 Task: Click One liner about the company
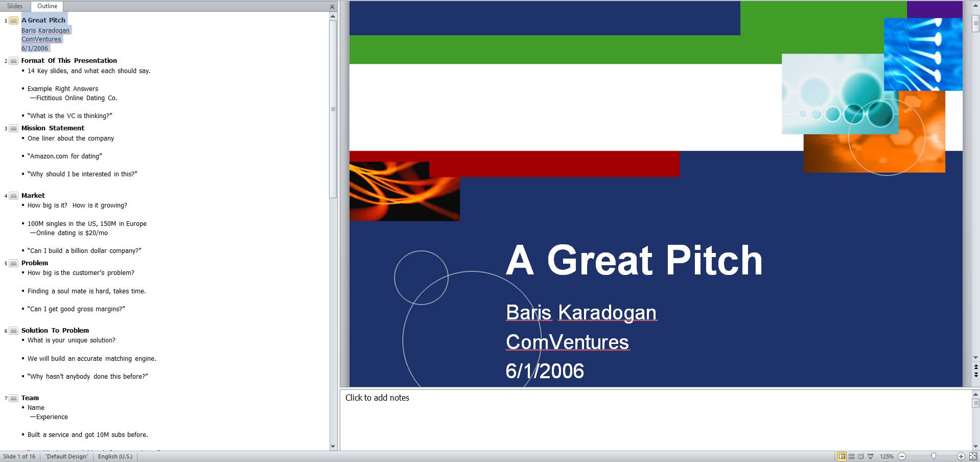pos(71,138)
